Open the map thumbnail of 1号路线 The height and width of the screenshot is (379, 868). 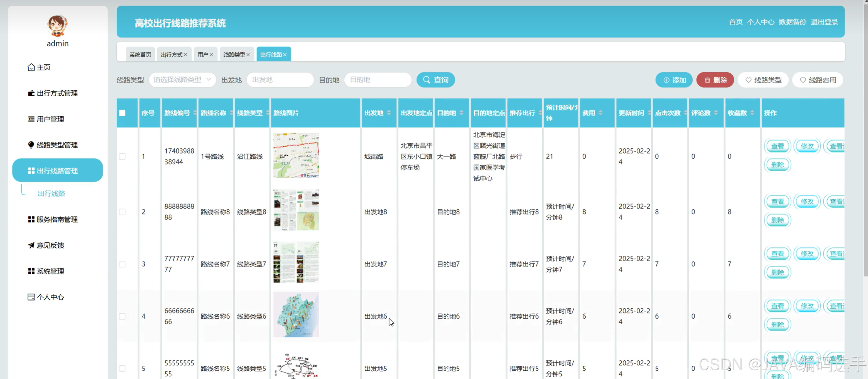(x=296, y=155)
